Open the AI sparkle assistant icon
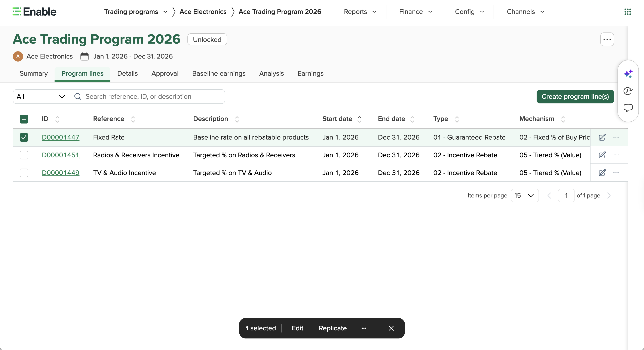644x350 pixels. pyautogui.click(x=628, y=74)
